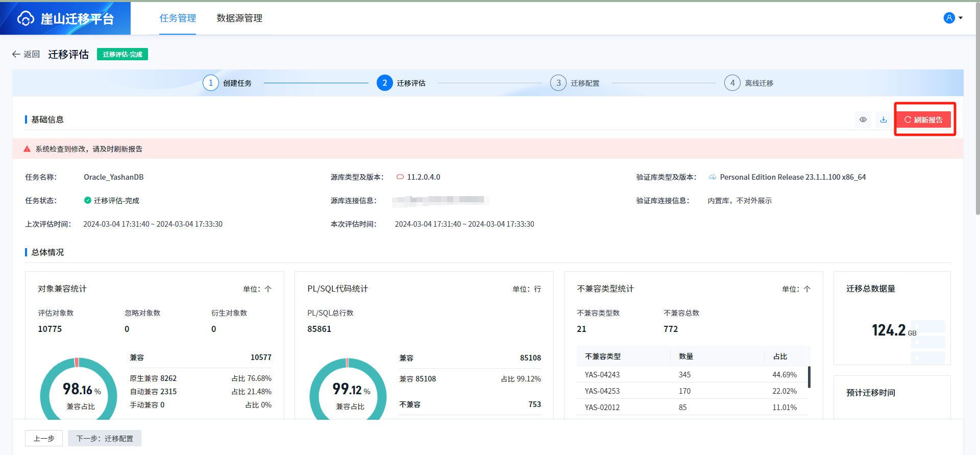Click the PL/SQL代码统计 card title
The height and width of the screenshot is (455, 980).
click(x=337, y=289)
